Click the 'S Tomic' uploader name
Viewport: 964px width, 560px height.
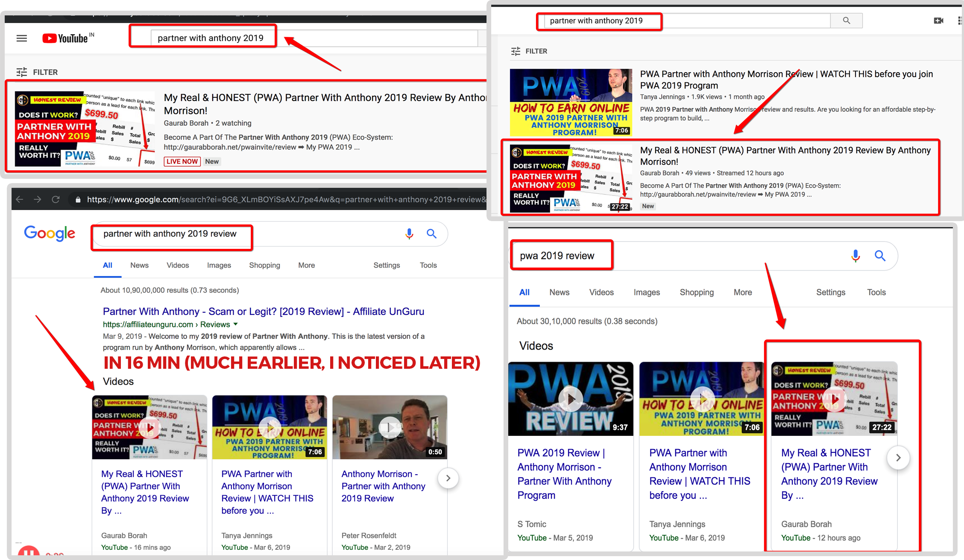pos(532,524)
